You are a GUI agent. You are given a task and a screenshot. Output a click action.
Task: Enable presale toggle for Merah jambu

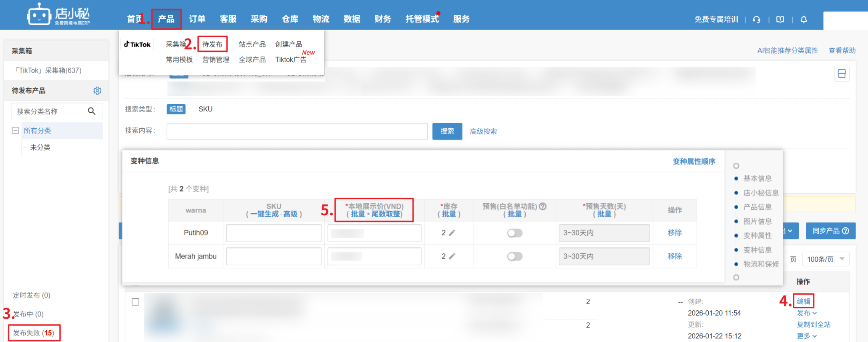(x=514, y=256)
